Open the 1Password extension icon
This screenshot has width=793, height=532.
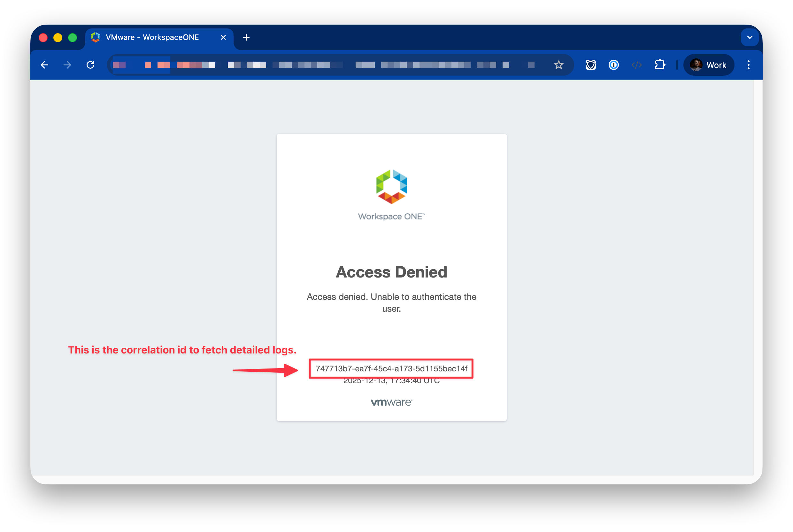613,65
